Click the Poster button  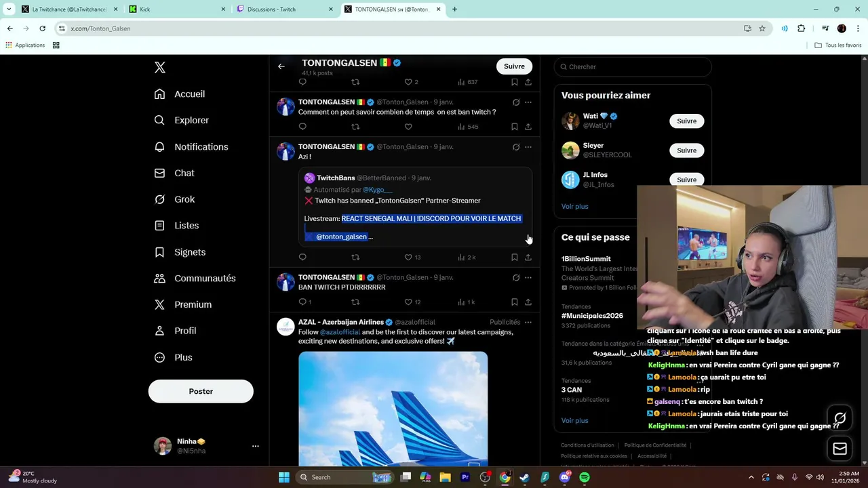pos(201,391)
